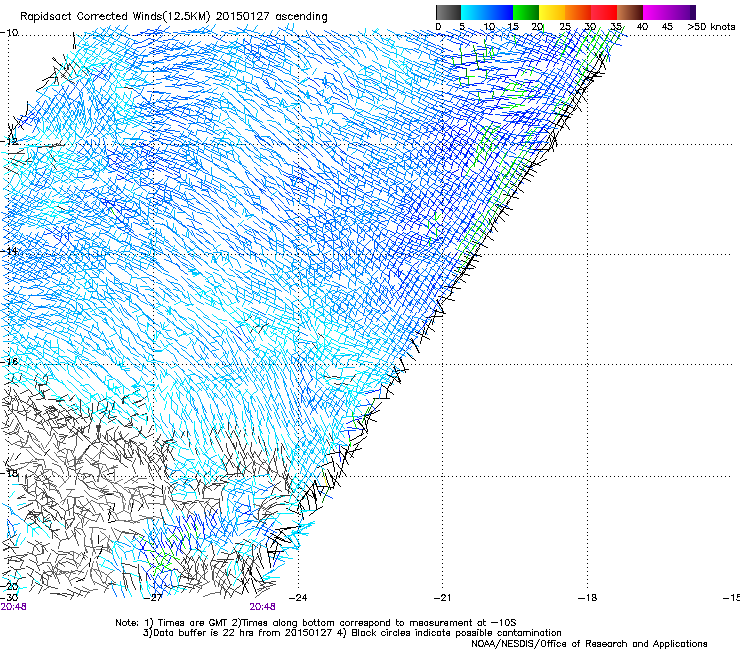This screenshot has height=650, width=740.
Task: Click the "Rapidsact Corrected Winds(12.5KM)" title text
Action: [x=115, y=17]
